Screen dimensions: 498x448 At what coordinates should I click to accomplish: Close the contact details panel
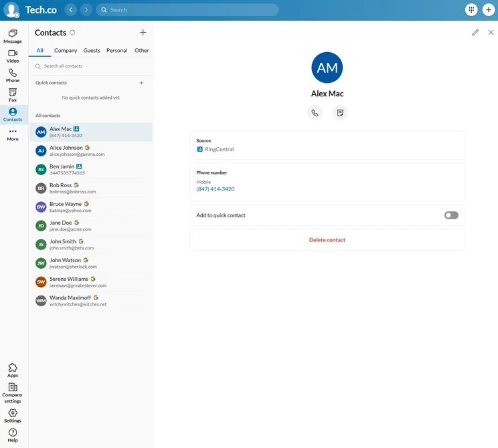point(491,32)
